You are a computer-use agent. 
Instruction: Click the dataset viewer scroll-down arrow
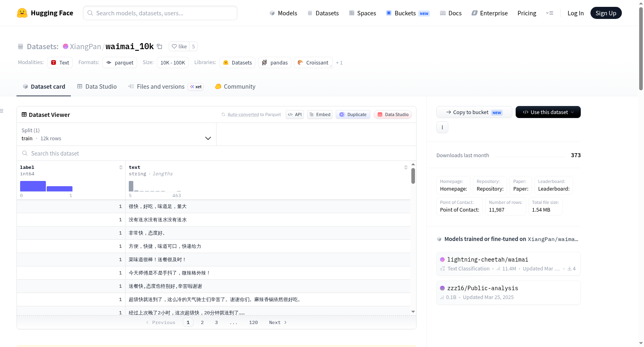tap(413, 312)
